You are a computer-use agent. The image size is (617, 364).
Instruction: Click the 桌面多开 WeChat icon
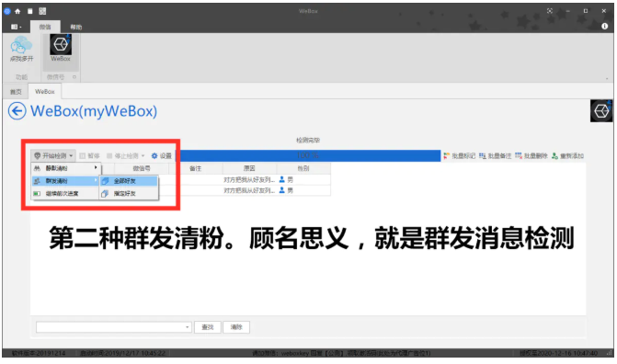tap(22, 50)
